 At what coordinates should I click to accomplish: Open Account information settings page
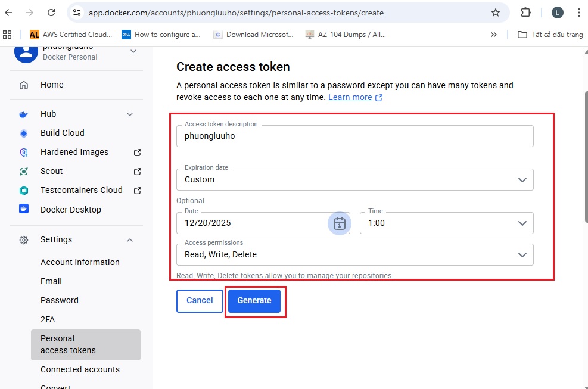coord(80,262)
